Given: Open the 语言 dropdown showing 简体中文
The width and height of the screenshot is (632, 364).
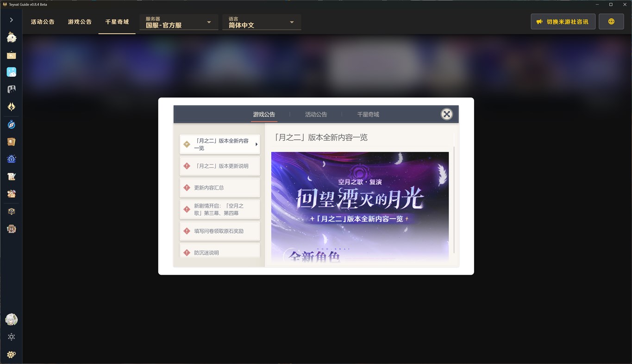Looking at the screenshot, I should [x=261, y=22].
